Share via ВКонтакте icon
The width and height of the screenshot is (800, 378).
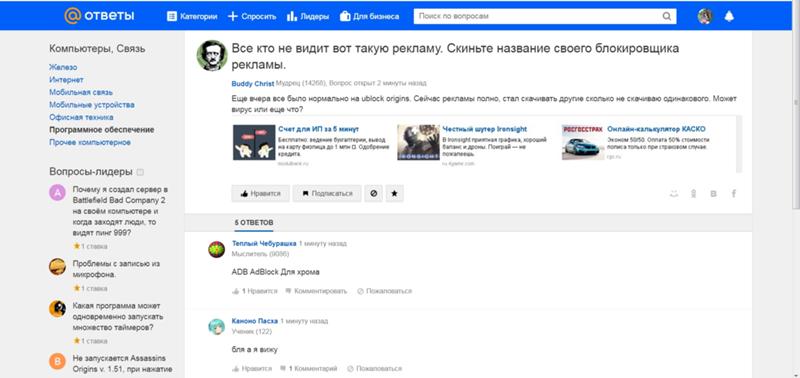pyautogui.click(x=713, y=194)
